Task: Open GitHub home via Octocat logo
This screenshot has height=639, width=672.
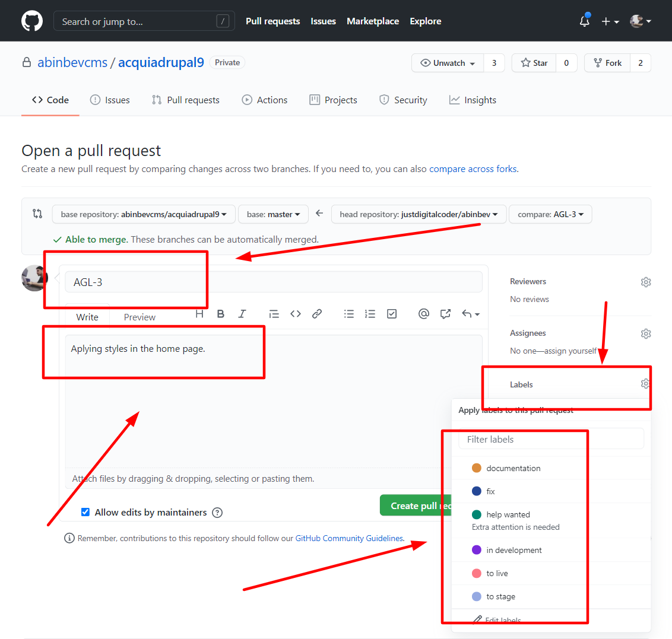Action: coord(32,21)
